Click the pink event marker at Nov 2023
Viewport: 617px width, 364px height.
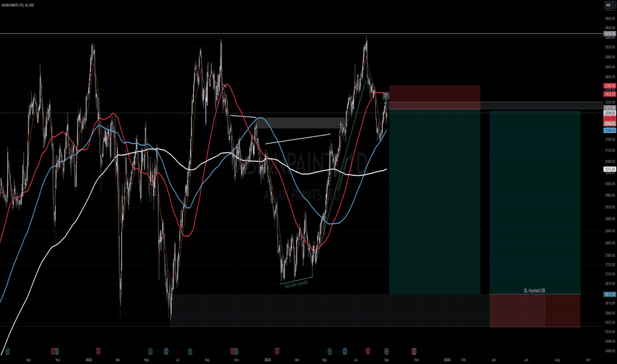click(x=414, y=351)
